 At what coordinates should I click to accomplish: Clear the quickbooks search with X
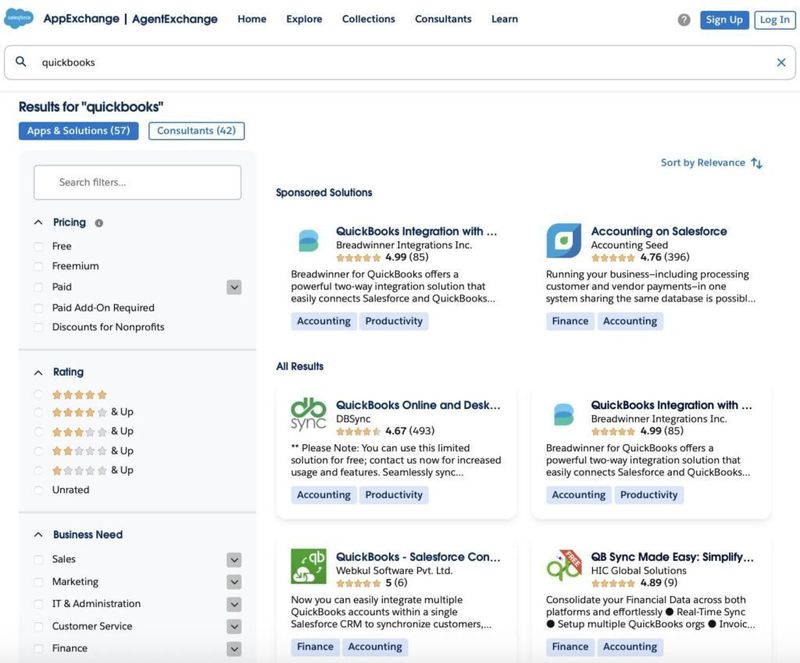pyautogui.click(x=781, y=62)
